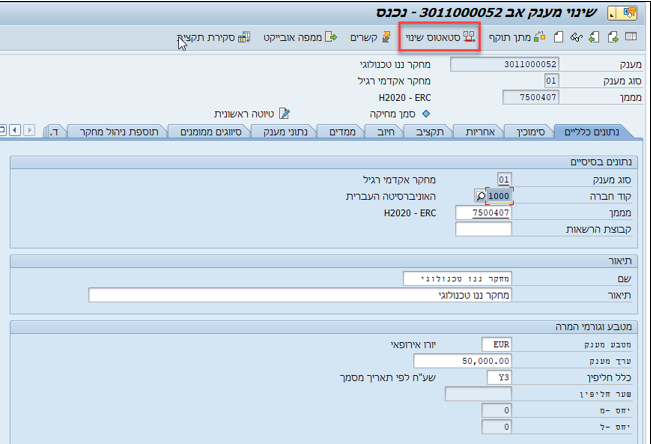Image resolution: width=651 pixels, height=444 pixels.
Task: Click the יורו אירופאי currency description
Action: point(413,344)
